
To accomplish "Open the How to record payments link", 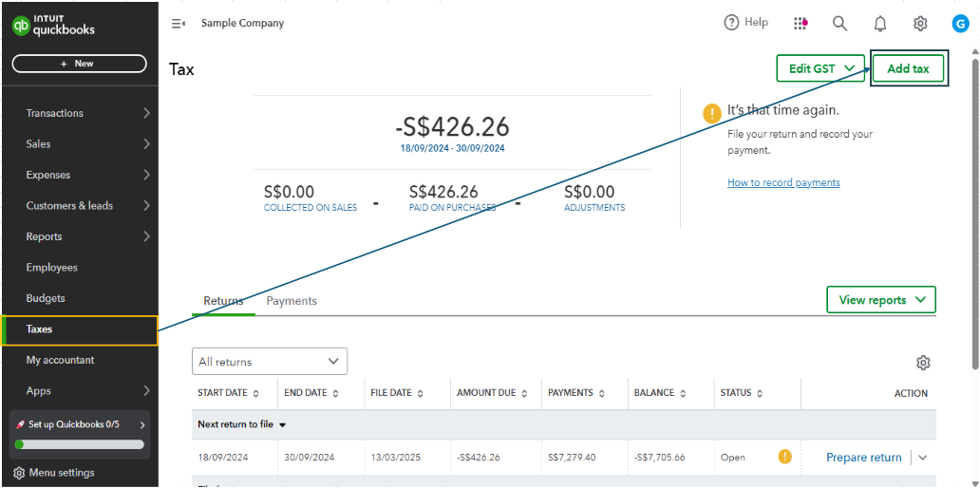I will [x=783, y=182].
